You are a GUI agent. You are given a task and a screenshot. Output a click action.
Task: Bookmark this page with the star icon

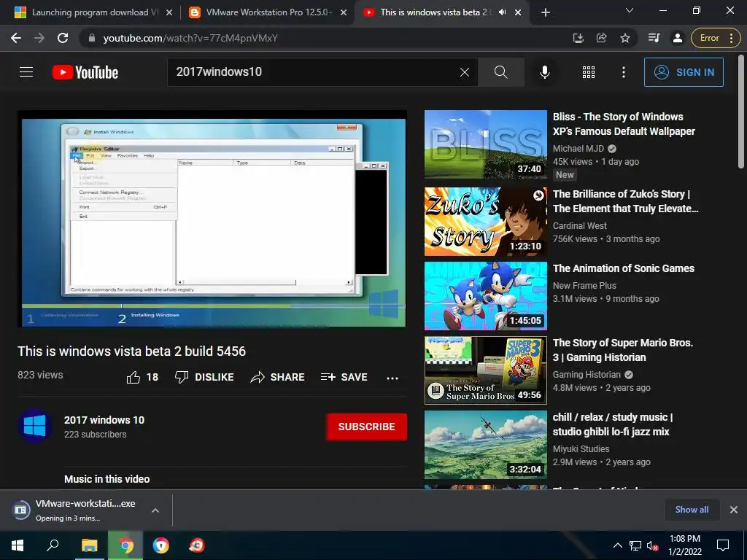coord(625,38)
